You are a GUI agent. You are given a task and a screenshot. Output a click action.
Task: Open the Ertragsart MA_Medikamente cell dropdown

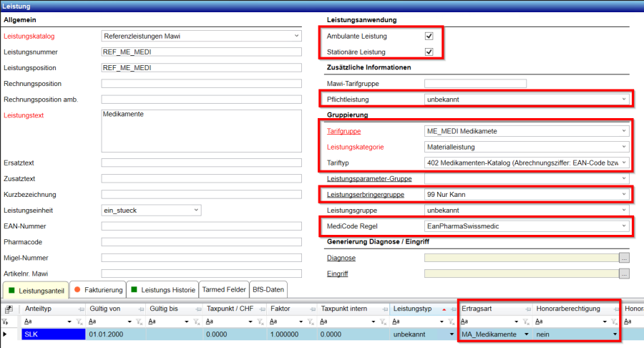pyautogui.click(x=526, y=334)
